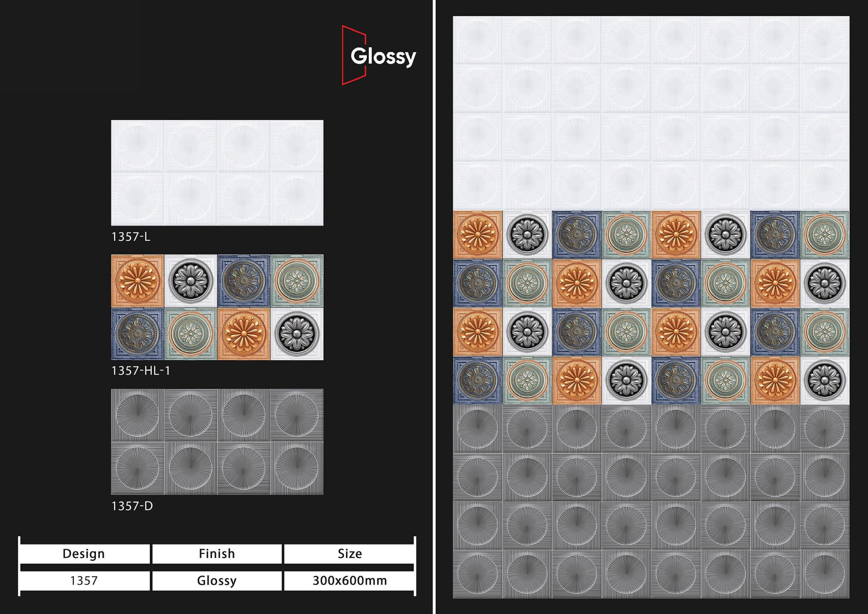This screenshot has height=614, width=868.
Task: Click the 300x600mm size value cell
Action: tap(349, 581)
